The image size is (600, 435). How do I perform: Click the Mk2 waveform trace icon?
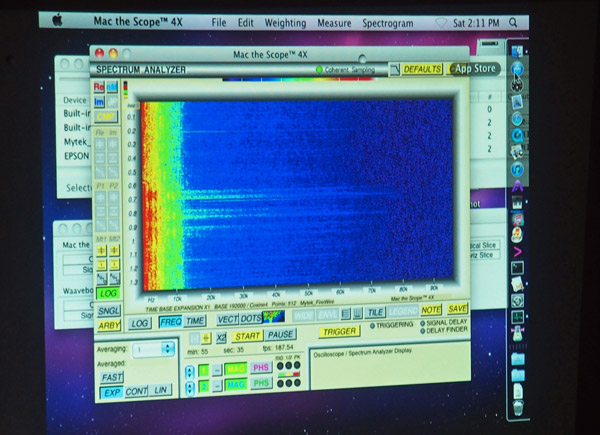114,278
